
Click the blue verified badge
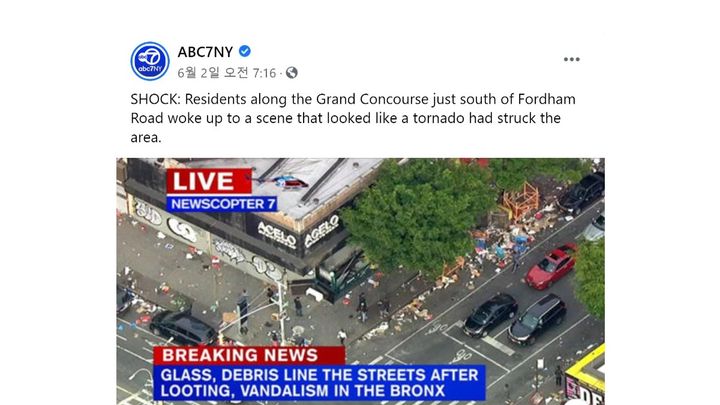245,51
